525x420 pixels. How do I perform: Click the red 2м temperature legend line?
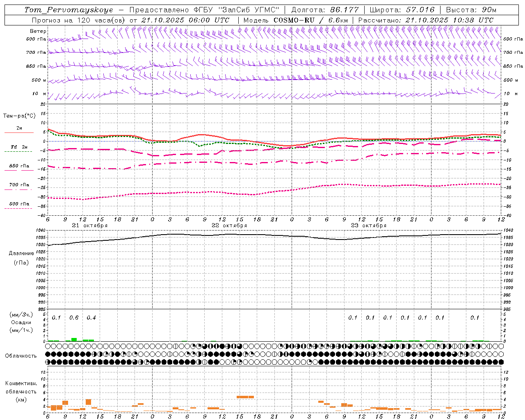19,132
